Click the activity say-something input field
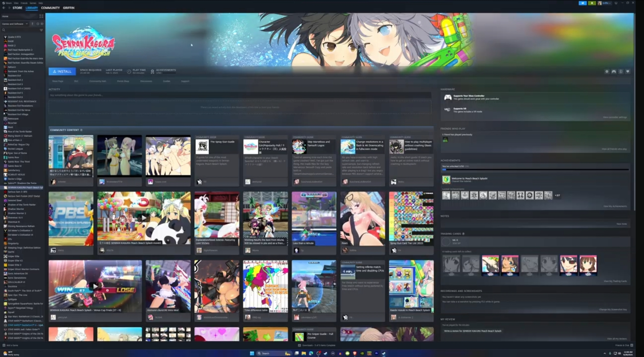The width and height of the screenshot is (644, 357). (x=240, y=95)
